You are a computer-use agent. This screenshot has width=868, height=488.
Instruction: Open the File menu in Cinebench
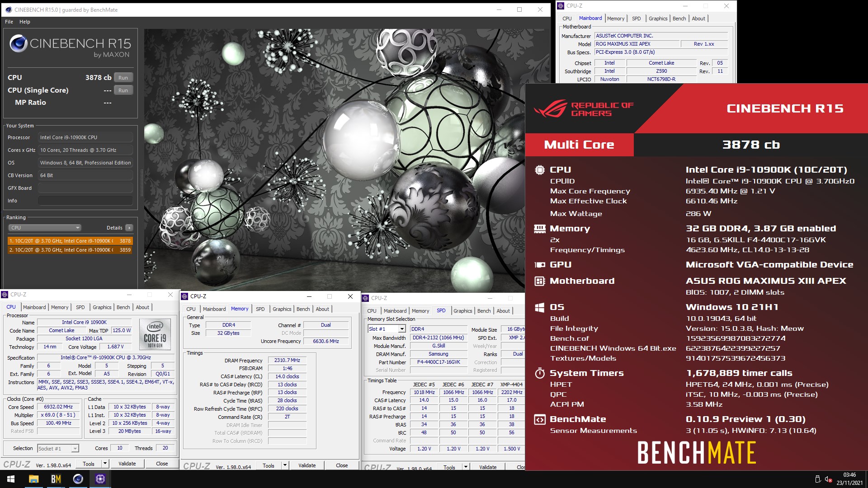tap(9, 22)
